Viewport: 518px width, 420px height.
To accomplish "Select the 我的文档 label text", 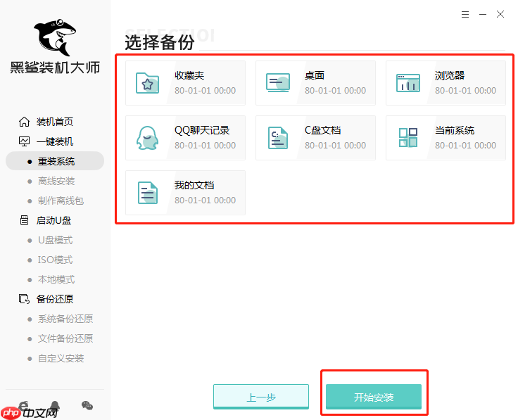I will (x=194, y=185).
